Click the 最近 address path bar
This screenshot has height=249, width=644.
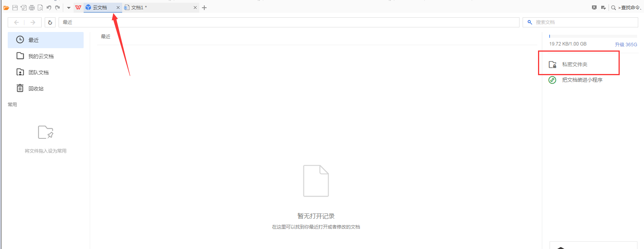click(289, 22)
